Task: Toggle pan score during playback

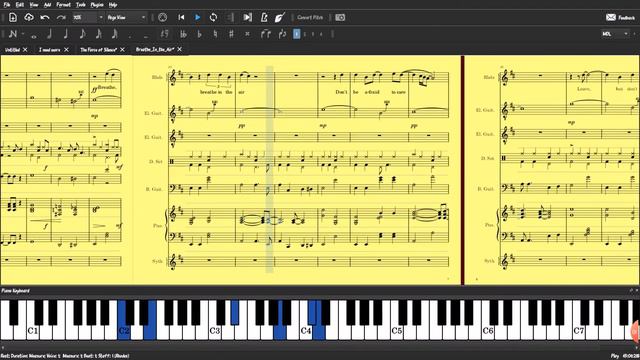Action: pos(247,17)
